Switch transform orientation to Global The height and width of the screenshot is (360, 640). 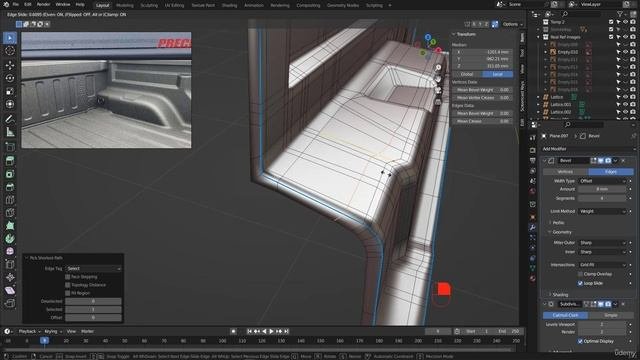point(467,74)
